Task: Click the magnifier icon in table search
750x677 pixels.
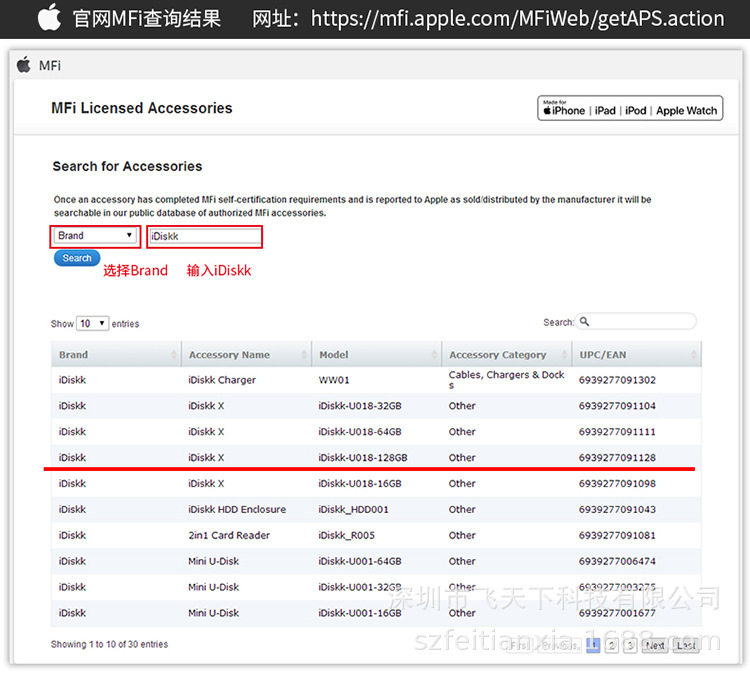Action: (x=585, y=322)
